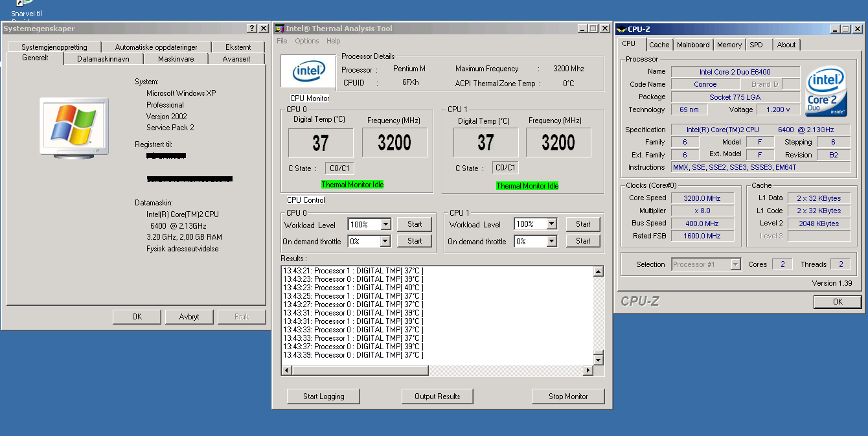Click the Intel logo in Thermal Analysis Tool
The image size is (868, 436).
click(x=308, y=71)
